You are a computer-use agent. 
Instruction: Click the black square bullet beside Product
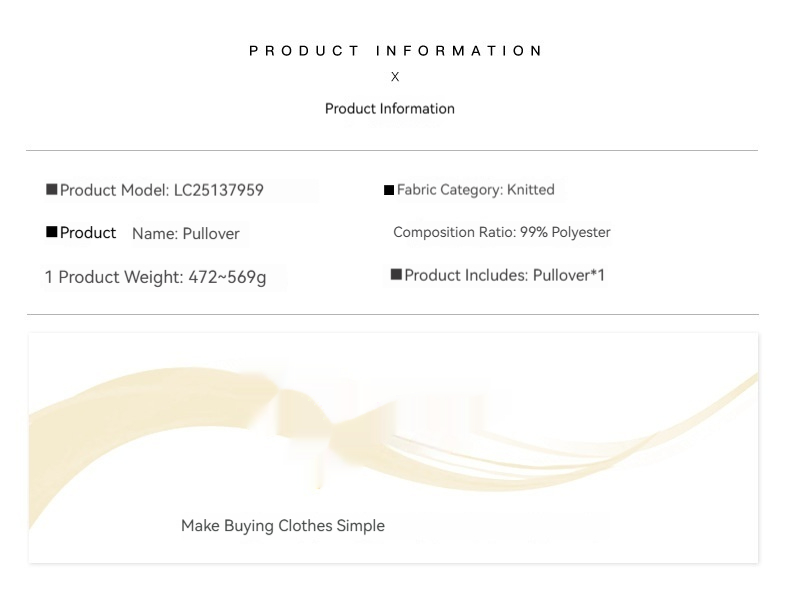point(51,232)
